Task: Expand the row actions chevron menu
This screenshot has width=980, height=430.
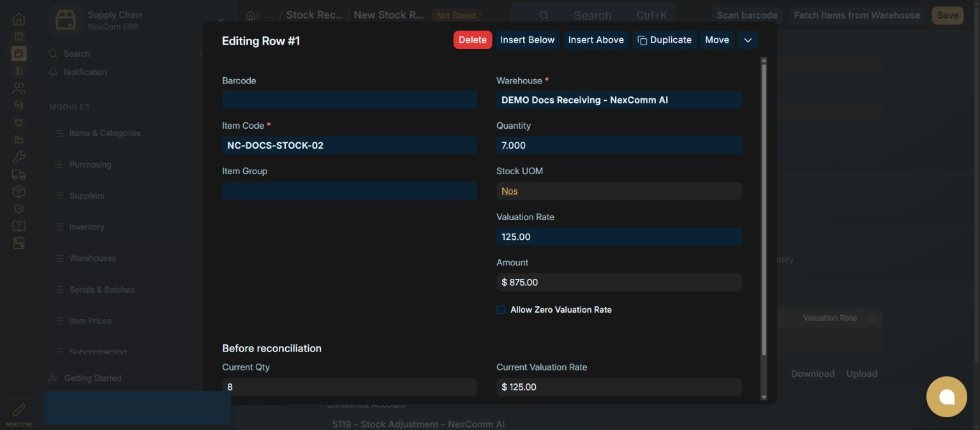Action: [x=748, y=40]
